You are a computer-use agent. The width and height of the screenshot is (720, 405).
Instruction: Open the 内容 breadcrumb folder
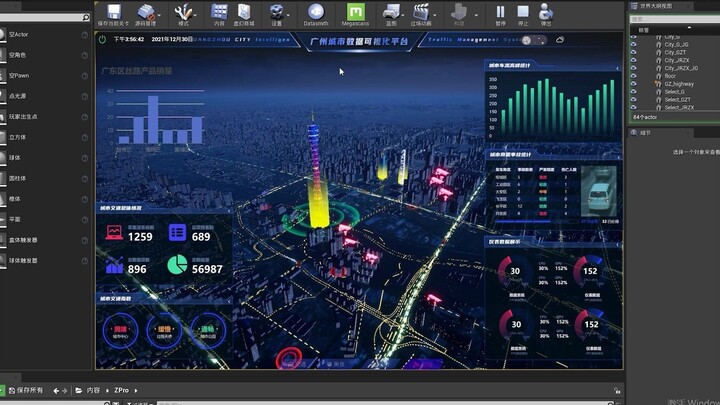coord(93,390)
